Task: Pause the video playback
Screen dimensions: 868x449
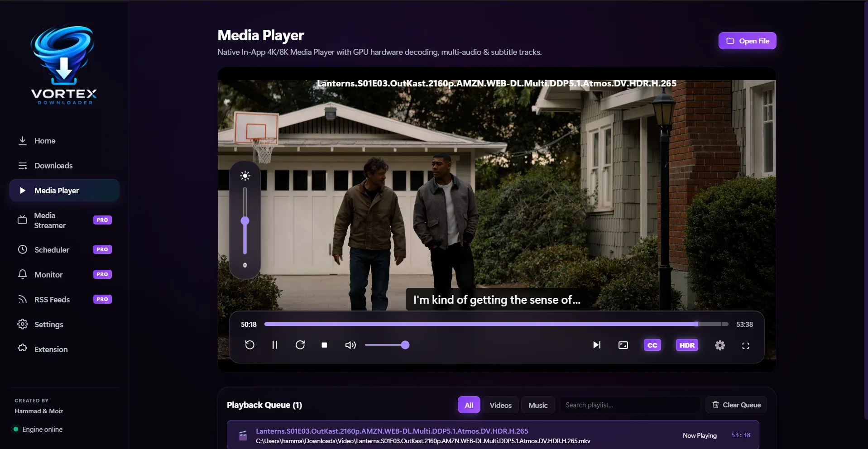Action: click(x=274, y=345)
